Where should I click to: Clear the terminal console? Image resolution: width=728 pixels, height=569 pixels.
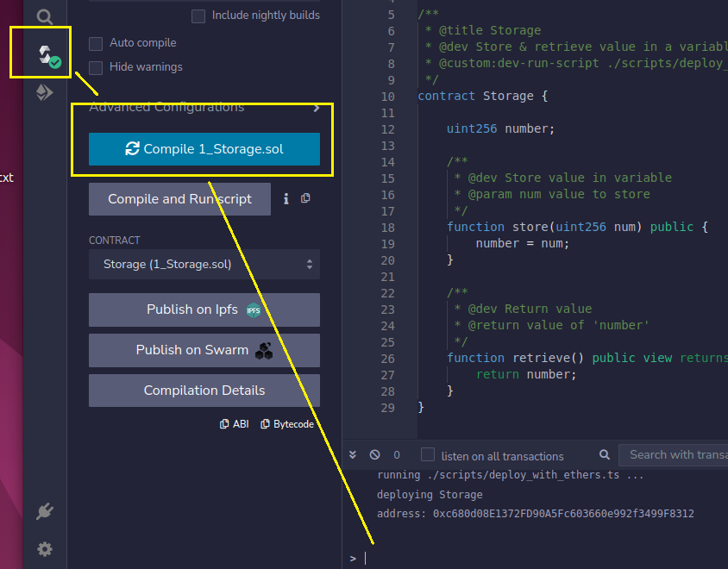coord(374,454)
